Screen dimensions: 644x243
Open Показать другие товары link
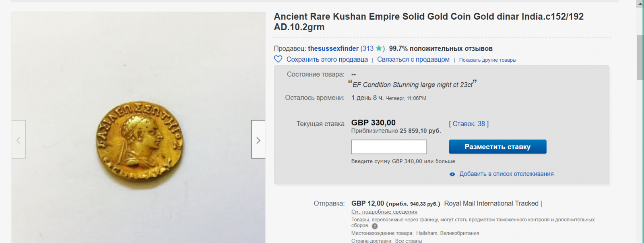pos(488,60)
